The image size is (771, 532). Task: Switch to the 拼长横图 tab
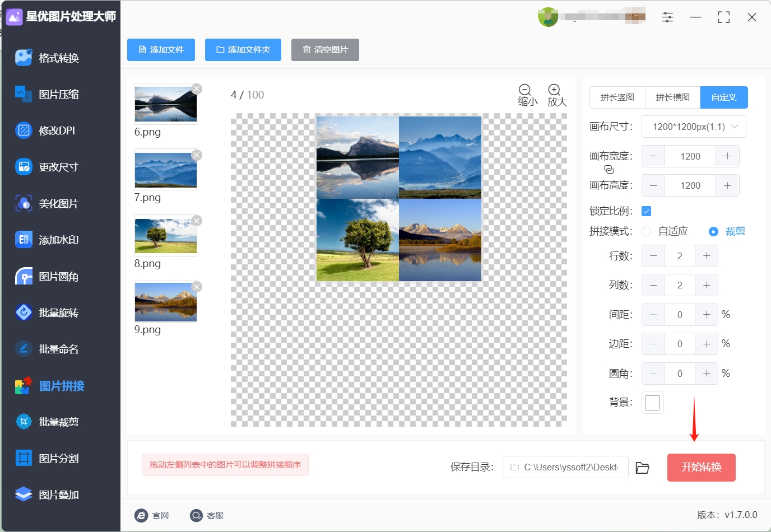tap(672, 97)
